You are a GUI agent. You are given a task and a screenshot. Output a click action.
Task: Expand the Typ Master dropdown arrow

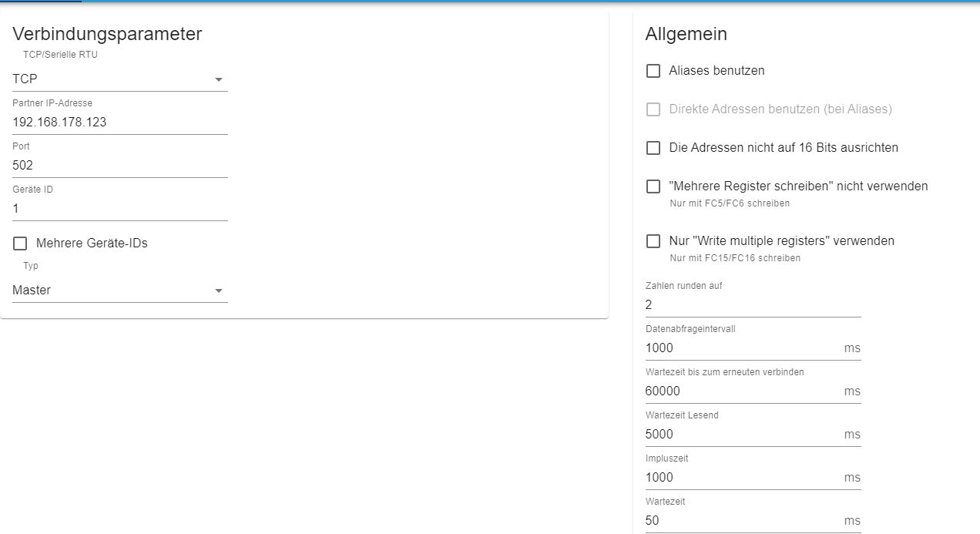219,291
